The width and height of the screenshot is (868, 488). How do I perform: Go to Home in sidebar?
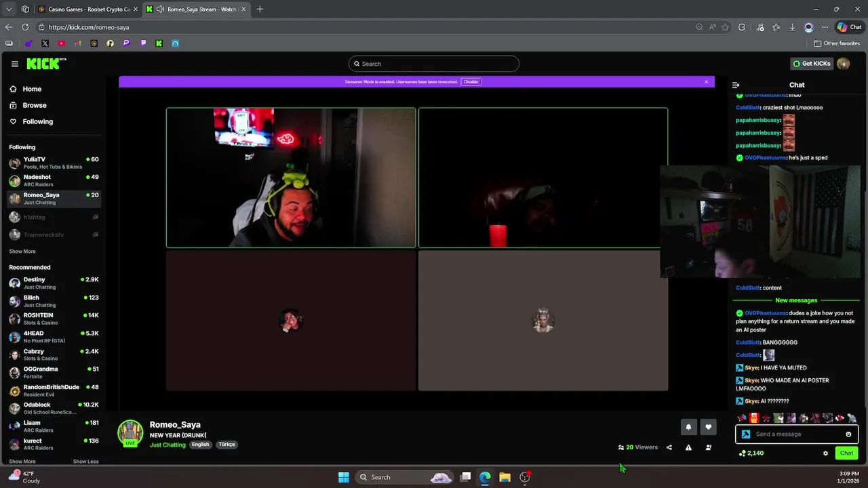point(26,89)
